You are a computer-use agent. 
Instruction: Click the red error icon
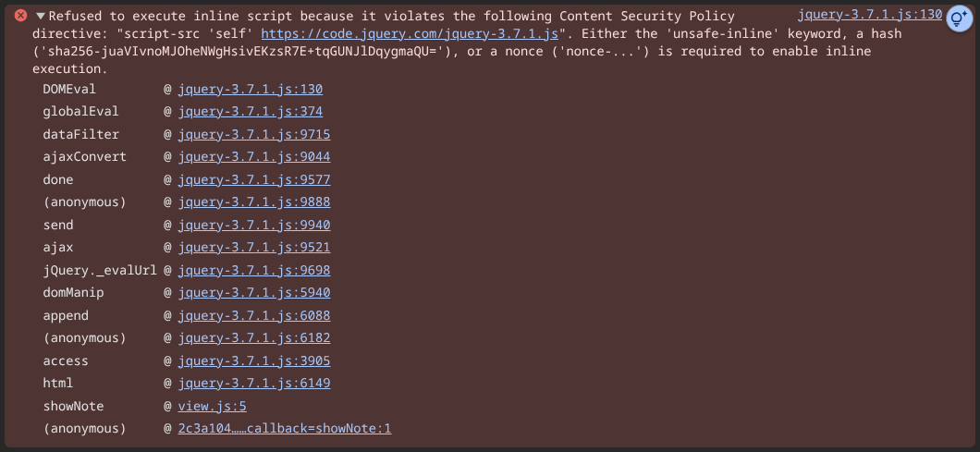click(x=20, y=16)
